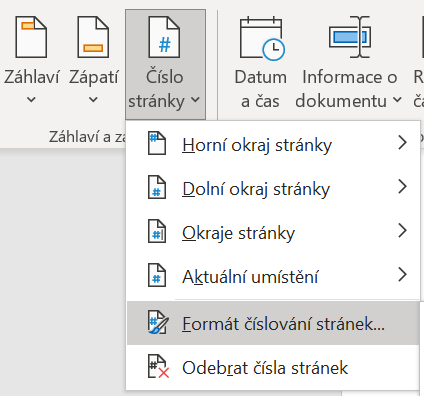Select Odebrat čísla stránek menu entry
The width and height of the screenshot is (424, 396).
(273, 367)
